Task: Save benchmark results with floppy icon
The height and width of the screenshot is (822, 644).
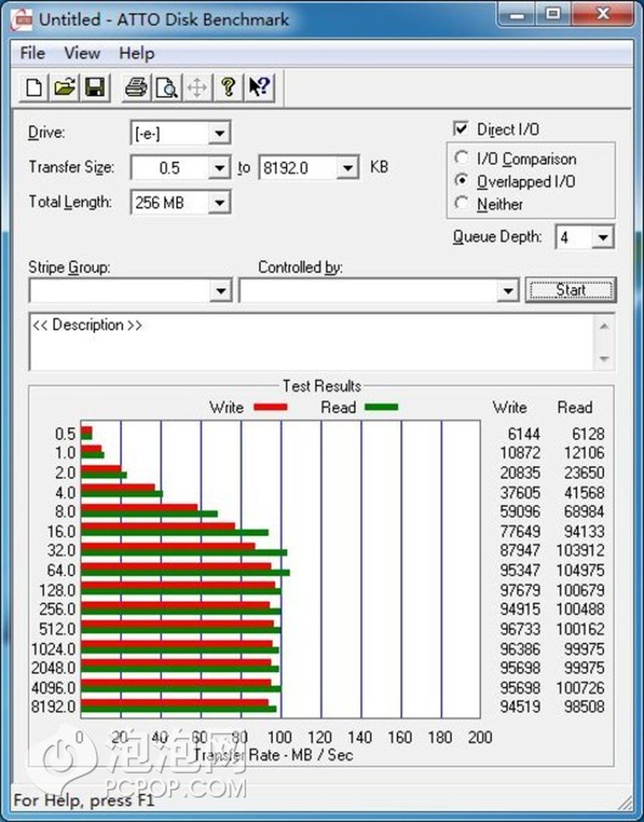Action: click(95, 87)
